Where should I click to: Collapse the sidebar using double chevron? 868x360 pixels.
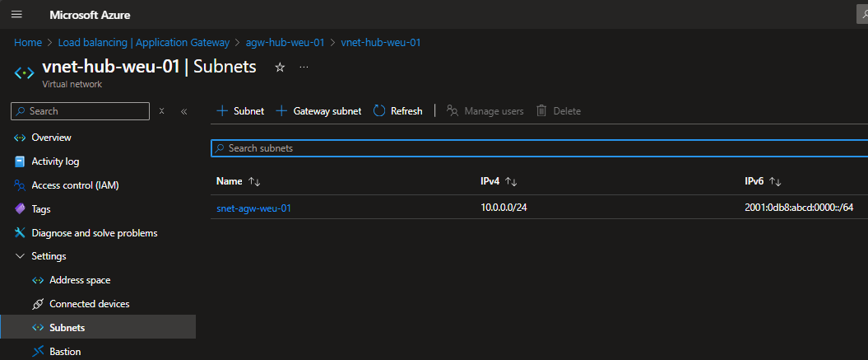[x=183, y=111]
